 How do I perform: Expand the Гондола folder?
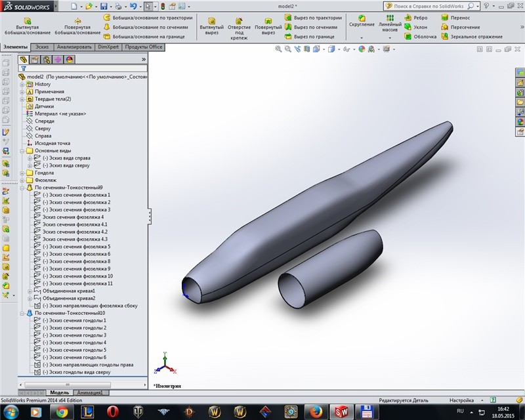[22, 173]
